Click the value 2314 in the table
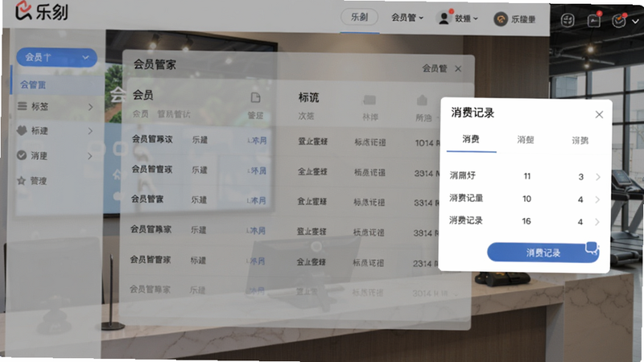The width and height of the screenshot is (644, 362). (x=422, y=264)
